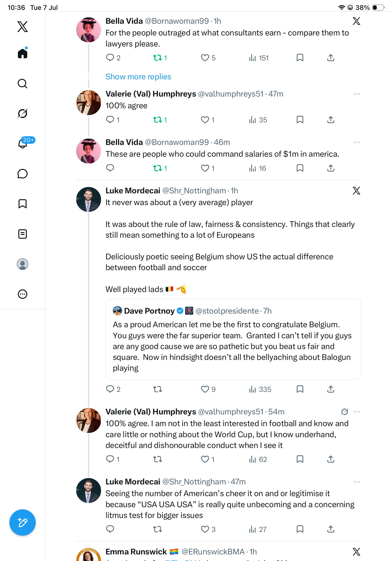Open Messages from the sidebar chat icon
The width and height of the screenshot is (392, 561).
[x=23, y=174]
